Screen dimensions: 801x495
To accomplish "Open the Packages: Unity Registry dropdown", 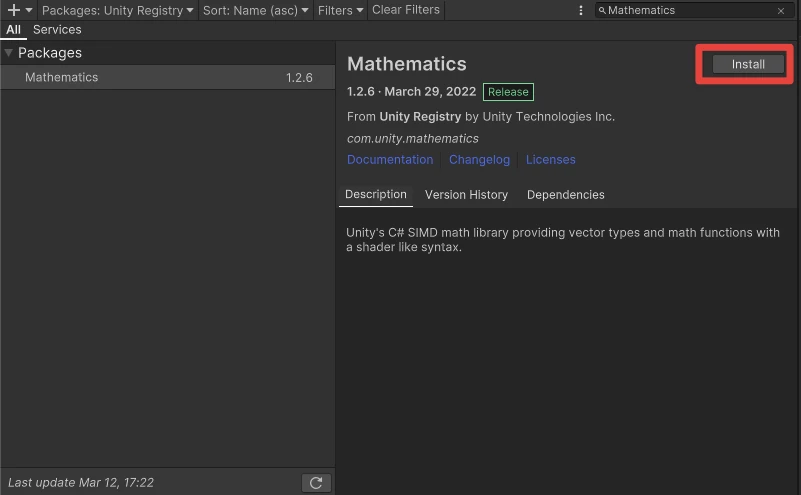I will (x=117, y=10).
